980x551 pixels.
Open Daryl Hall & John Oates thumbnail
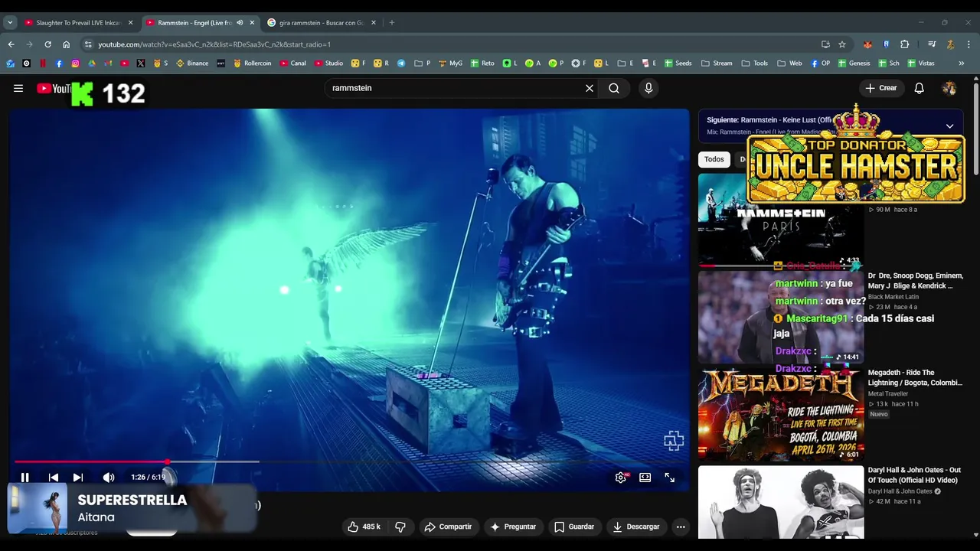781,502
